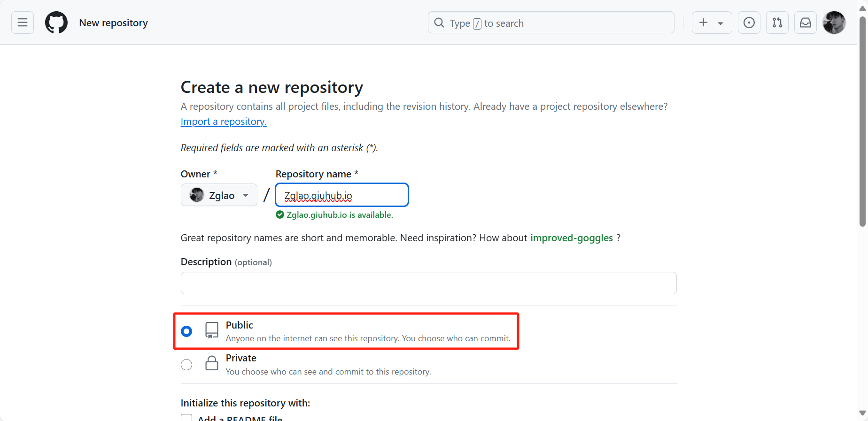Click the Private lock icon

[x=212, y=363]
